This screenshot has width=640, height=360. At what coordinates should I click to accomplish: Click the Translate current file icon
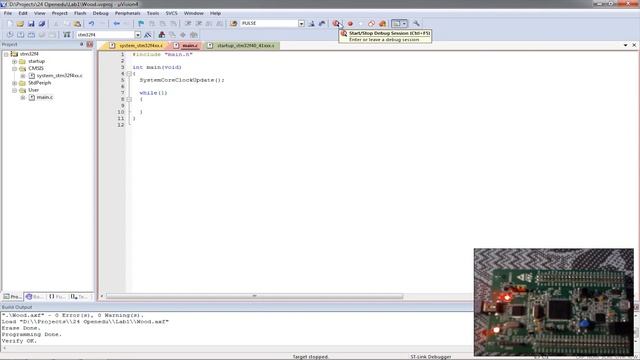pyautogui.click(x=10, y=35)
